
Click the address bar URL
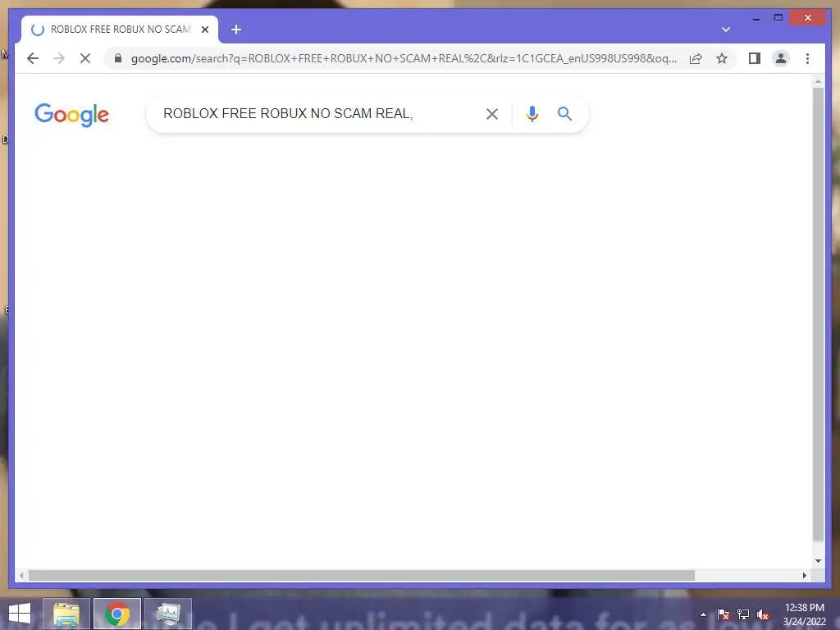(x=404, y=58)
